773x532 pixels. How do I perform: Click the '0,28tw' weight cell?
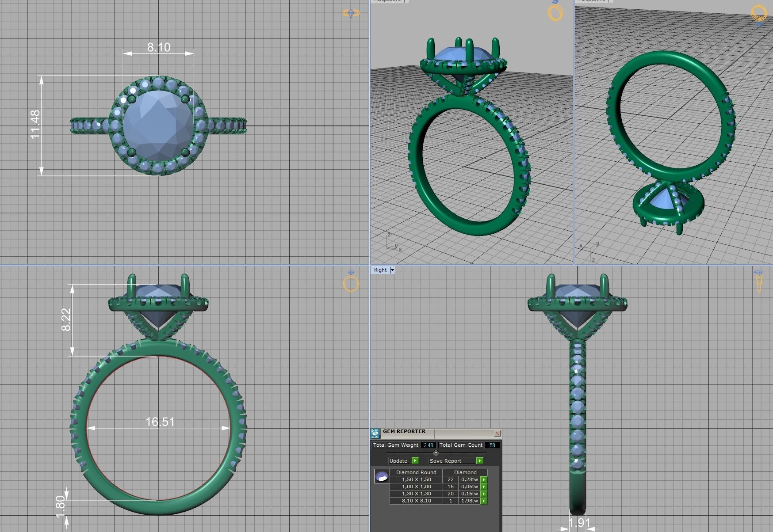pyautogui.click(x=469, y=479)
